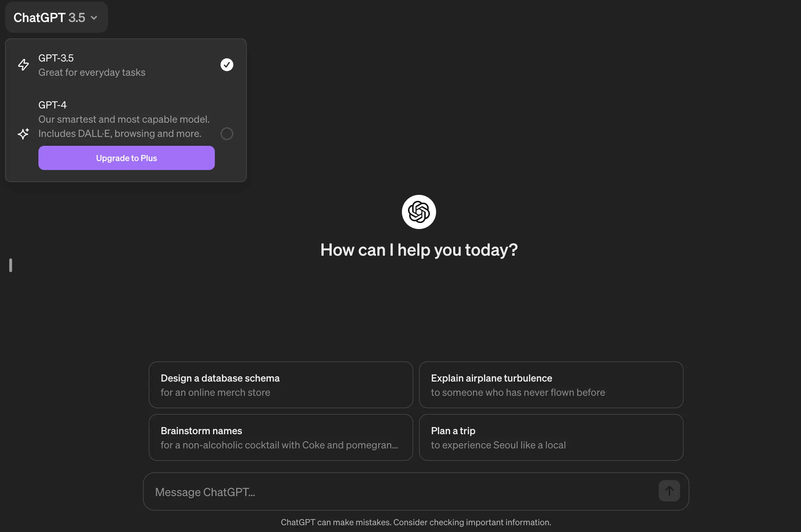Pick the Brainstorm names suggestion card
Viewport: 801px width, 532px height.
(281, 437)
